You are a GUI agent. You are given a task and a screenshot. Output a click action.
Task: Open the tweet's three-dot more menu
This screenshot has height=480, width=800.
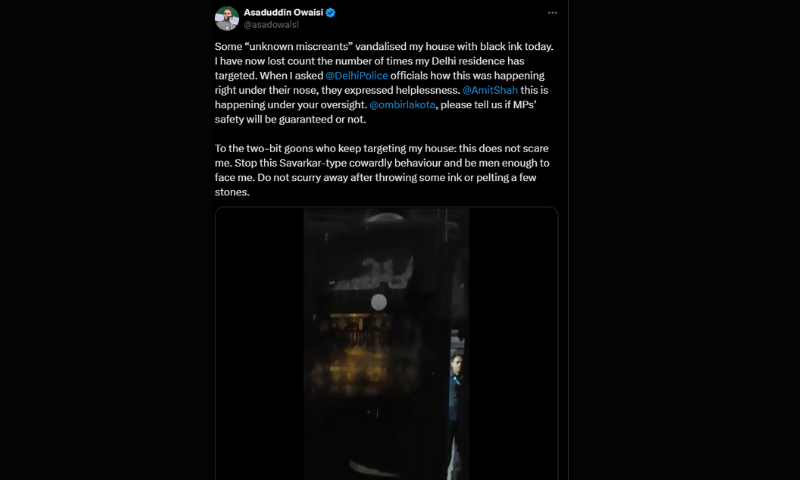[552, 13]
